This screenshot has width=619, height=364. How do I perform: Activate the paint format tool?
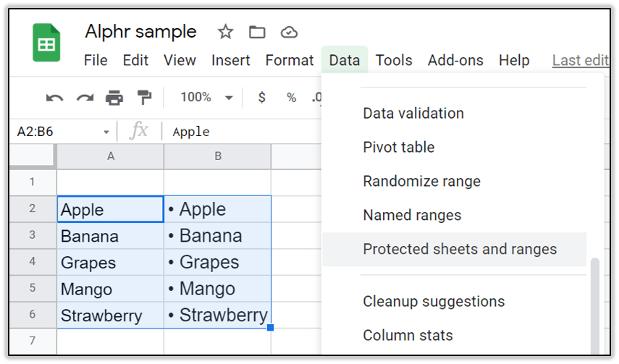(x=145, y=97)
